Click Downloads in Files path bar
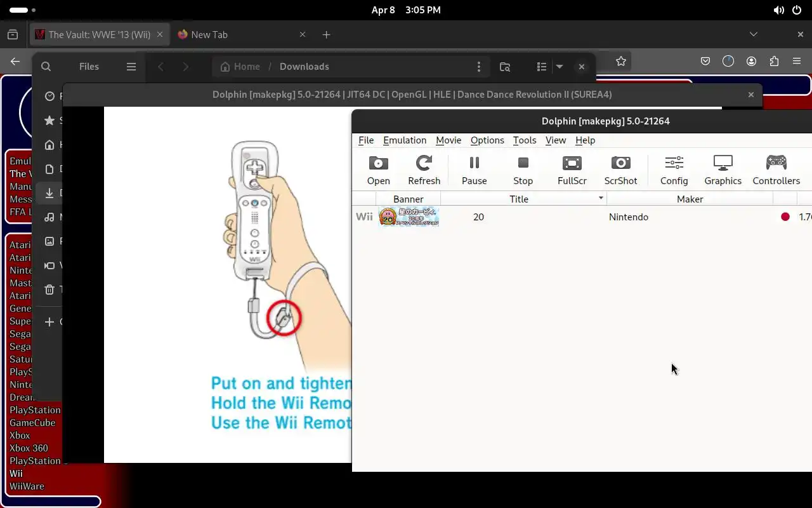812x508 pixels. click(x=304, y=67)
